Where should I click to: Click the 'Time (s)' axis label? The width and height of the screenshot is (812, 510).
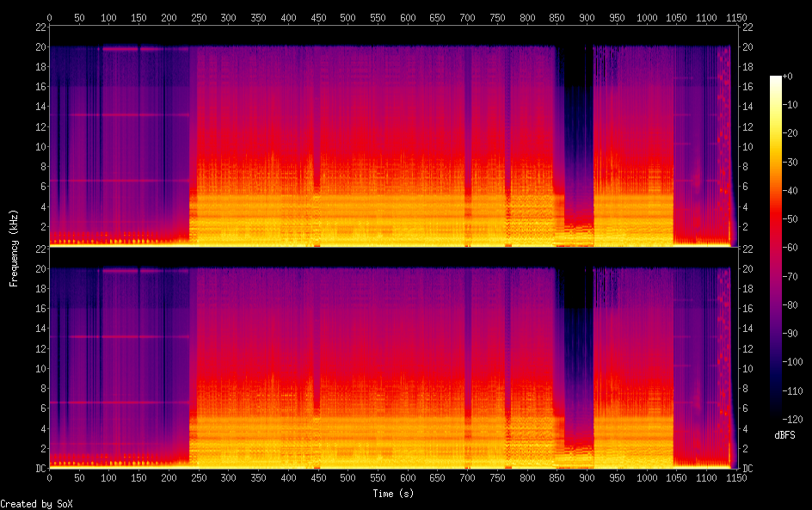(x=393, y=494)
